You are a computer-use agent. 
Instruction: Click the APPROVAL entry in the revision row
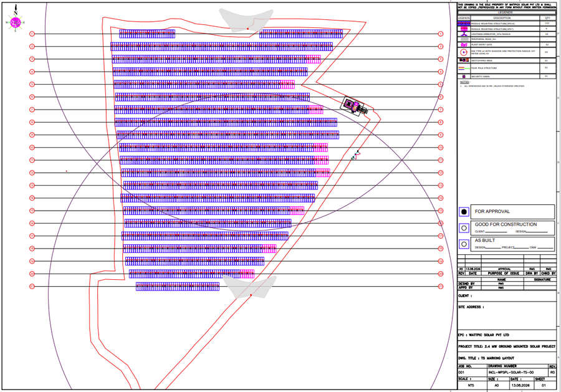[x=504, y=269]
